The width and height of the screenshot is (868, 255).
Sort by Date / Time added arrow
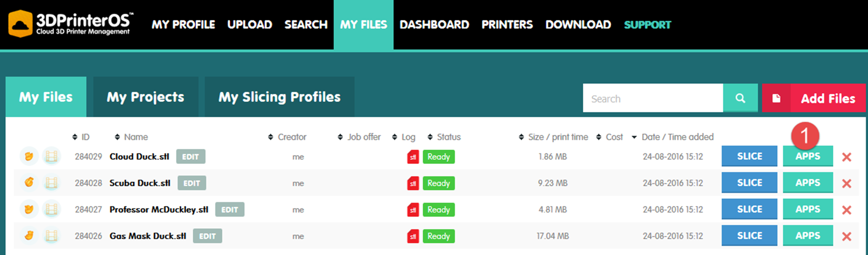634,137
